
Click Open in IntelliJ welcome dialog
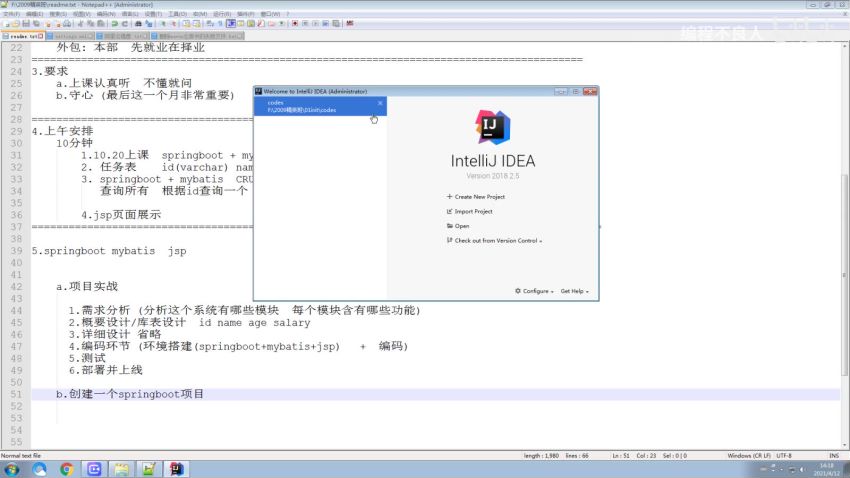458,226
